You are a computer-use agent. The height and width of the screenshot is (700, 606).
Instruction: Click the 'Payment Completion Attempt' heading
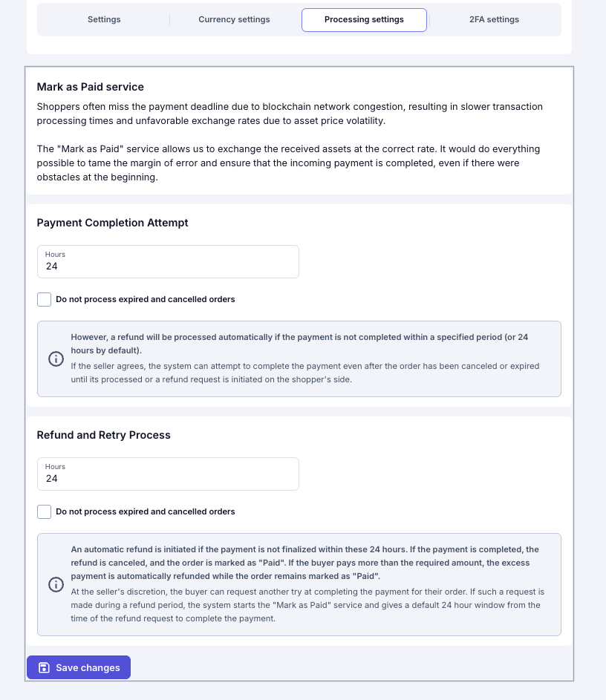tap(113, 223)
